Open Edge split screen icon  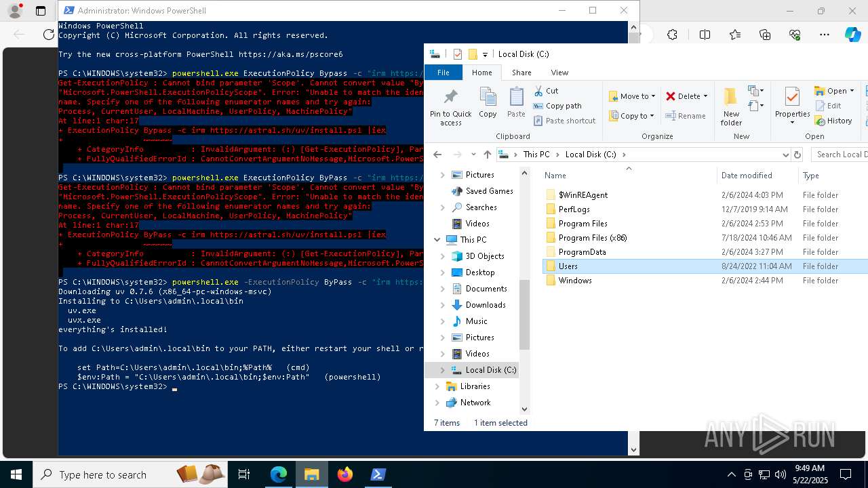[705, 35]
